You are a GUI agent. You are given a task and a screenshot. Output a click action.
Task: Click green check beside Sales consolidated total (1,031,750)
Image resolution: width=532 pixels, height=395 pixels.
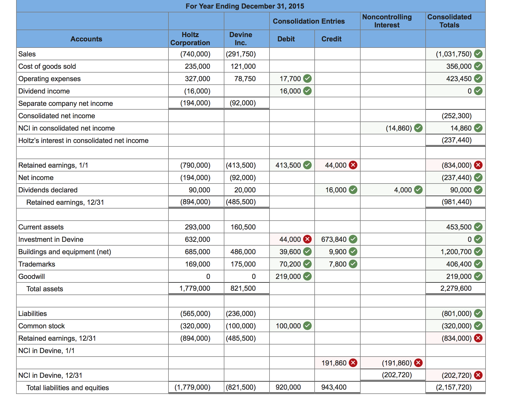478,54
